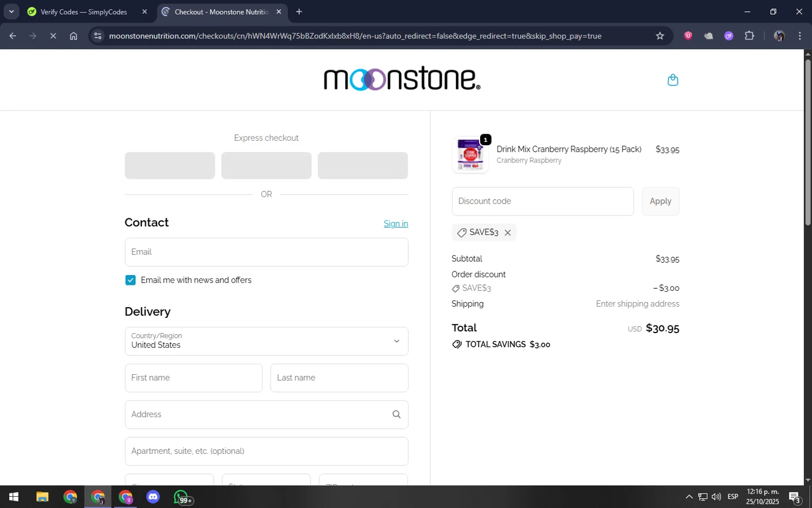The height and width of the screenshot is (508, 812).
Task: Open the red shield extension icon
Action: point(688,36)
